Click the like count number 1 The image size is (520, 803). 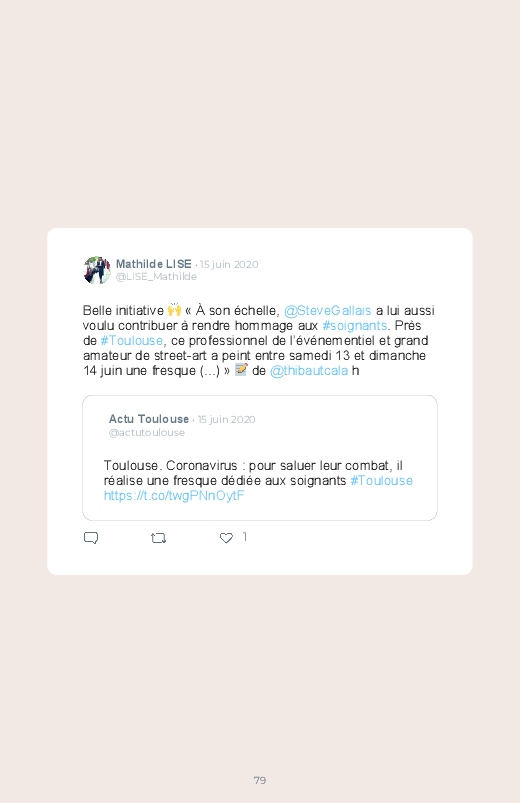[245, 537]
